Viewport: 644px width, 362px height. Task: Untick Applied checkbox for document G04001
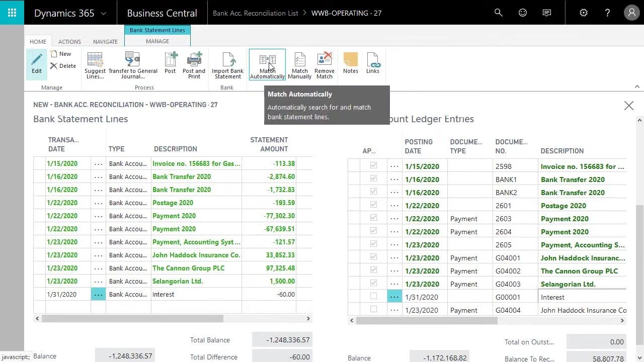(373, 256)
